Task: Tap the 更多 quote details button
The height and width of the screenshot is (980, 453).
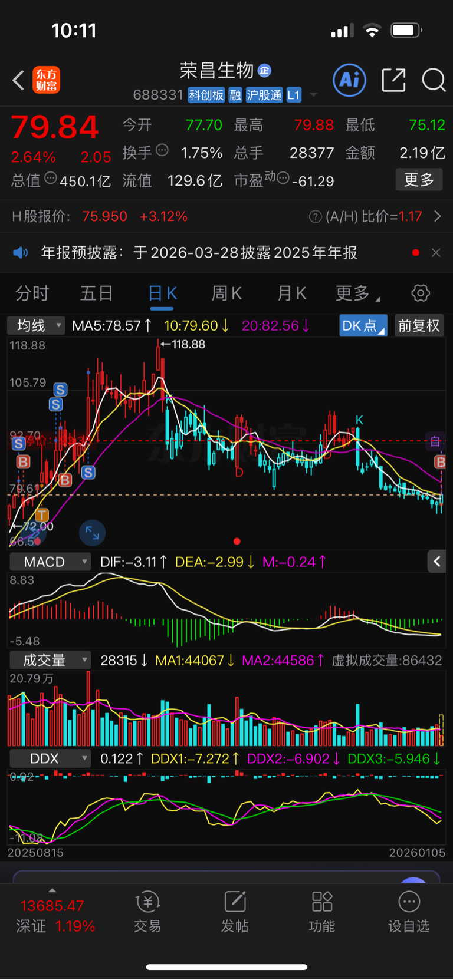Action: click(419, 180)
